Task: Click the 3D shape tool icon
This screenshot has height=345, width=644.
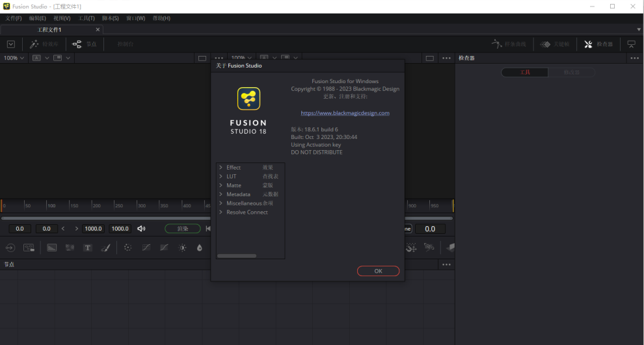Action: pos(451,247)
